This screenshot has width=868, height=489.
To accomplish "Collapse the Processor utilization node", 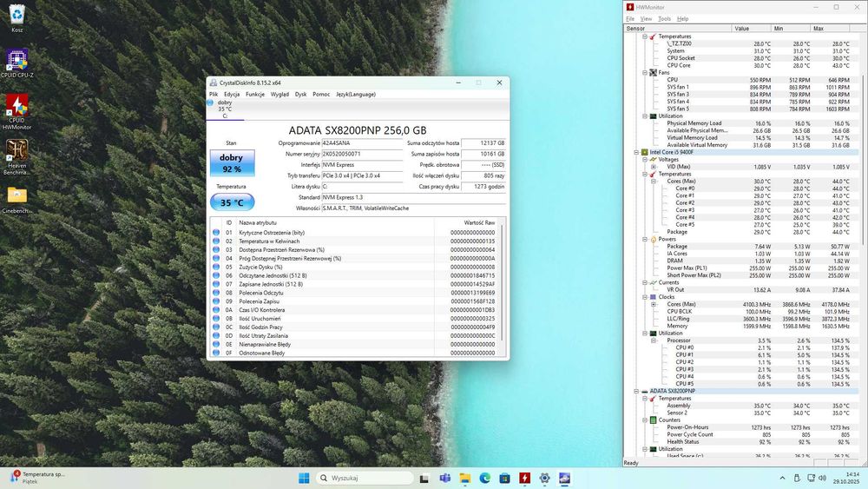I will click(x=654, y=340).
